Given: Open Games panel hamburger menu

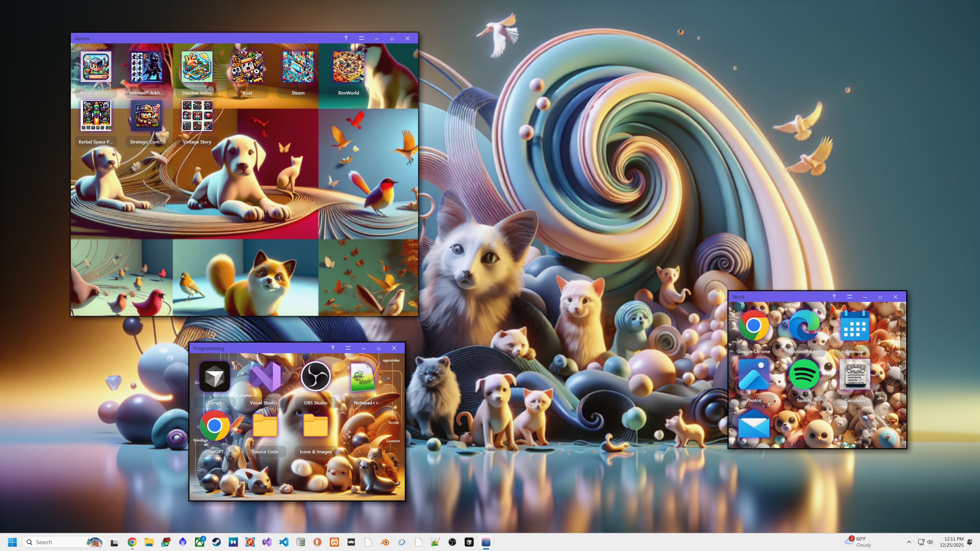Looking at the screenshot, I should [x=361, y=38].
